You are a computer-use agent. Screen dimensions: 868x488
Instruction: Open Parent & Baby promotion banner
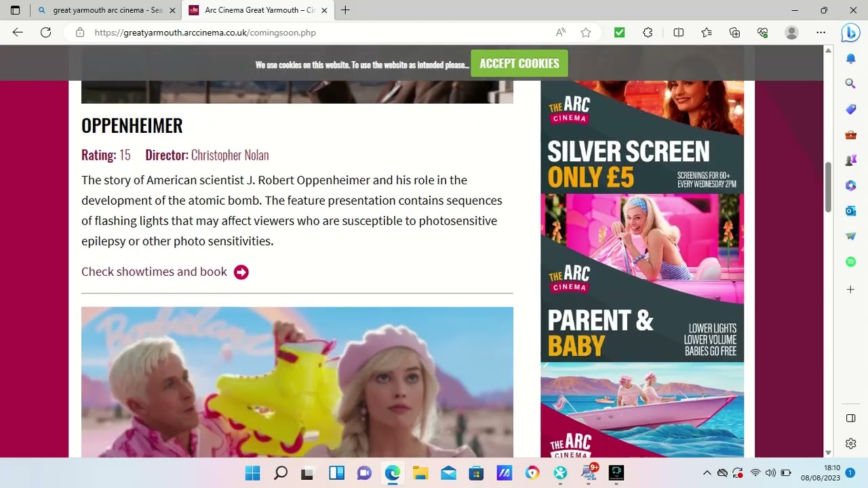642,278
